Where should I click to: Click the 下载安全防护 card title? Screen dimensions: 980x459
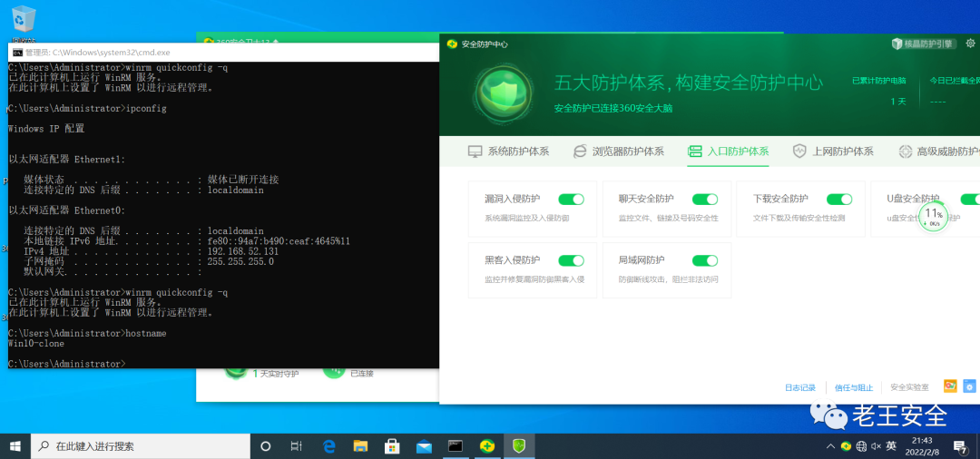click(780, 200)
